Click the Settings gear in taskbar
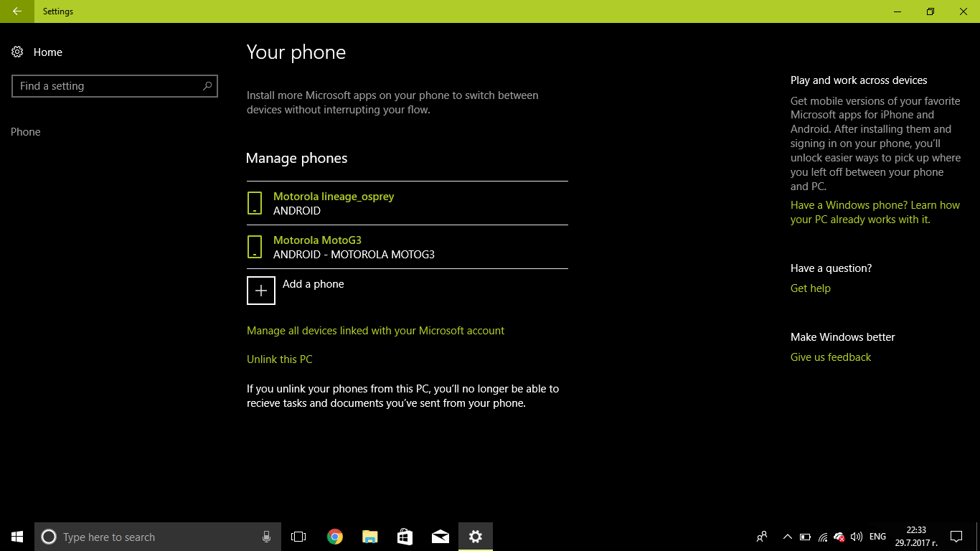980x551 pixels. coord(476,537)
